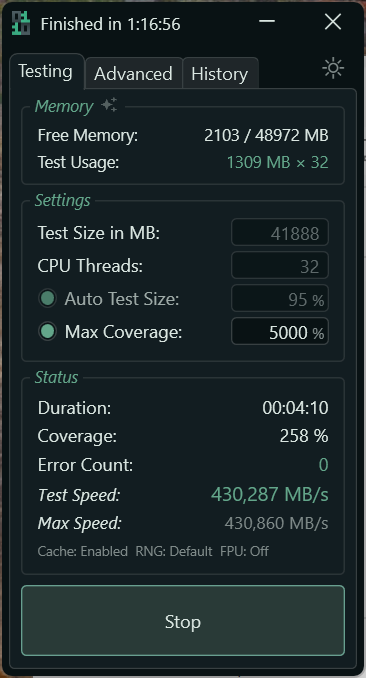Click the Test Speed value
Viewport: 366px width, 678px height.
[270, 494]
